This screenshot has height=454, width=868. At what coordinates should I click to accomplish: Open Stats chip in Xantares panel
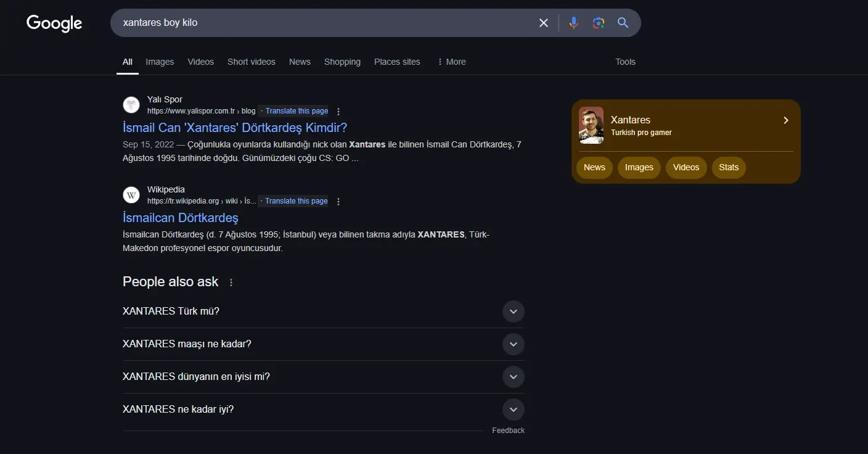(729, 168)
